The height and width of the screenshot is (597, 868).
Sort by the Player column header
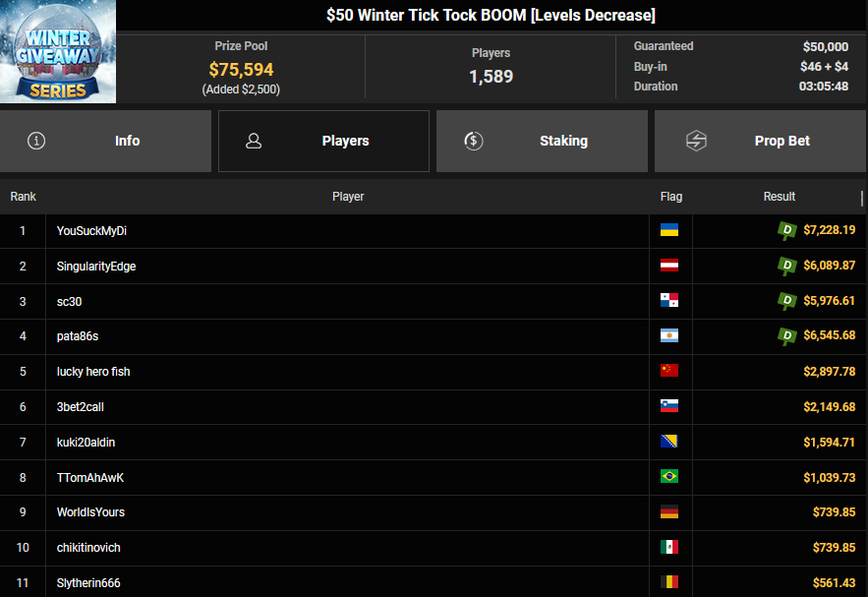pyautogui.click(x=348, y=197)
